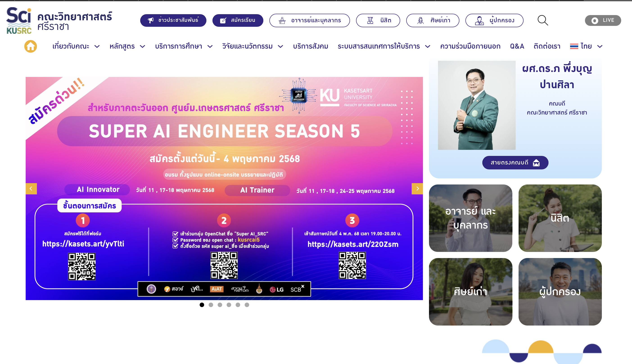Image resolution: width=632 pixels, height=364 pixels.
Task: Click the lecturer icon in อาจารย์และบุคลากร
Action: (282, 20)
